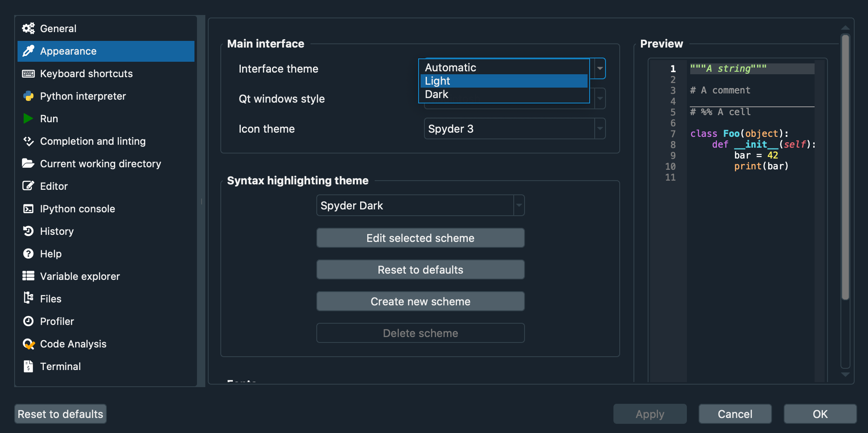Select the Run settings icon
Viewport: 868px width, 433px height.
pyautogui.click(x=28, y=118)
